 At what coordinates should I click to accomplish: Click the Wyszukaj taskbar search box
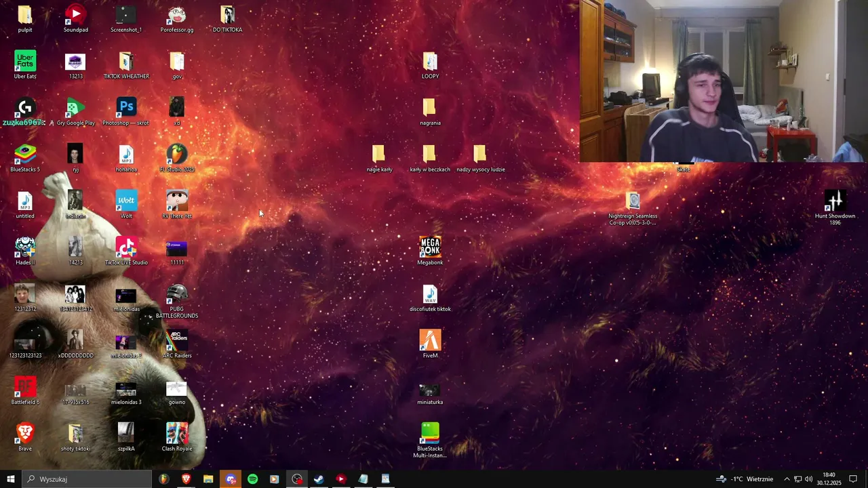pyautogui.click(x=86, y=479)
